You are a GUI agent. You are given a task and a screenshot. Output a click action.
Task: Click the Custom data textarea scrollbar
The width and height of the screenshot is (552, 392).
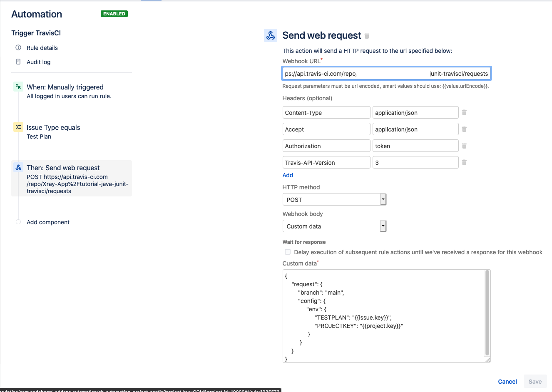pyautogui.click(x=487, y=313)
